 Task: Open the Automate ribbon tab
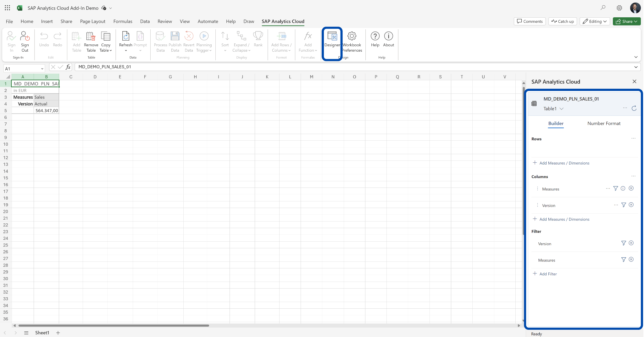pyautogui.click(x=208, y=21)
